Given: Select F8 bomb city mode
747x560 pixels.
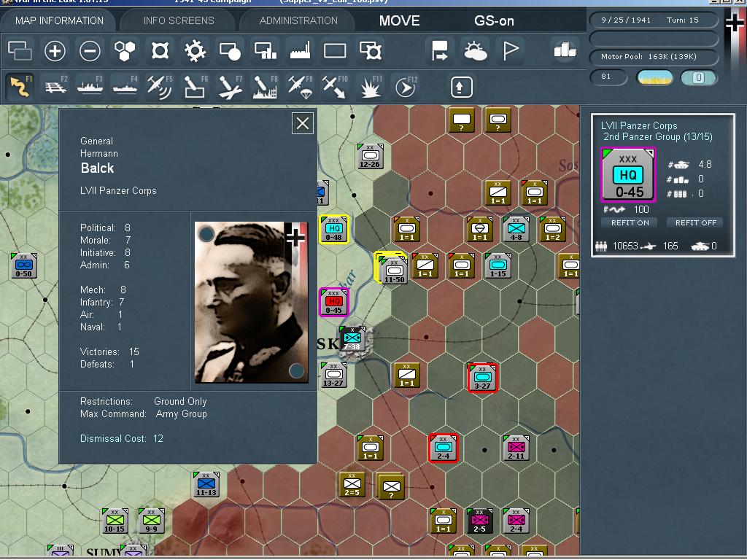Looking at the screenshot, I should [x=266, y=87].
